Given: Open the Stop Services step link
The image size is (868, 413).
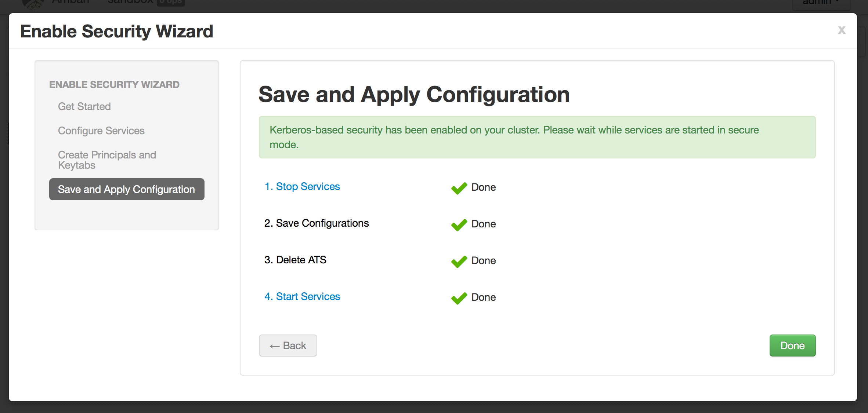Looking at the screenshot, I should click(302, 186).
